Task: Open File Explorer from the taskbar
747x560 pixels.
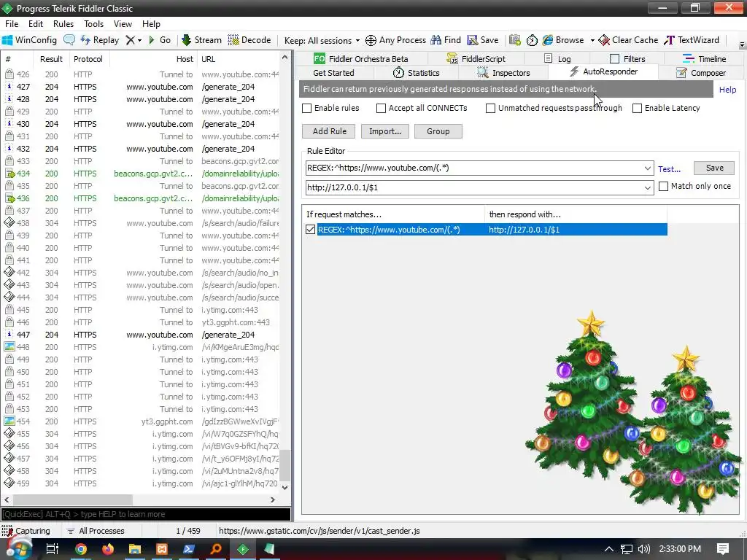Action: pyautogui.click(x=135, y=549)
